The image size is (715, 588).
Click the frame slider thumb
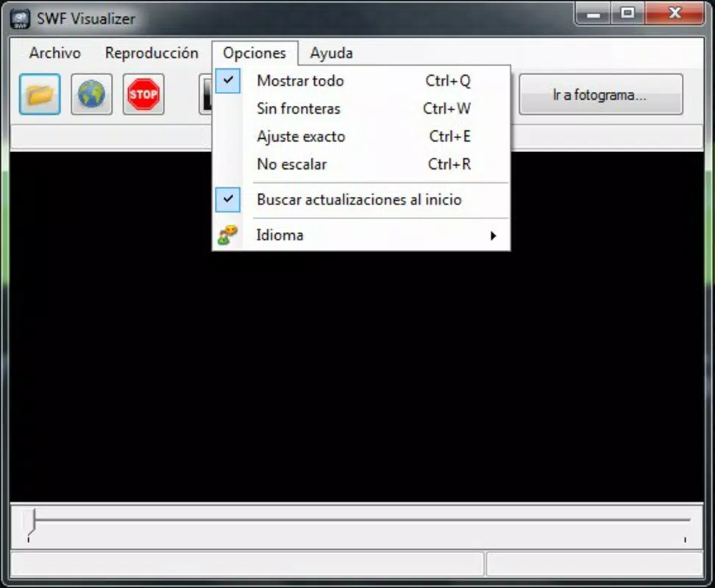coord(30,522)
